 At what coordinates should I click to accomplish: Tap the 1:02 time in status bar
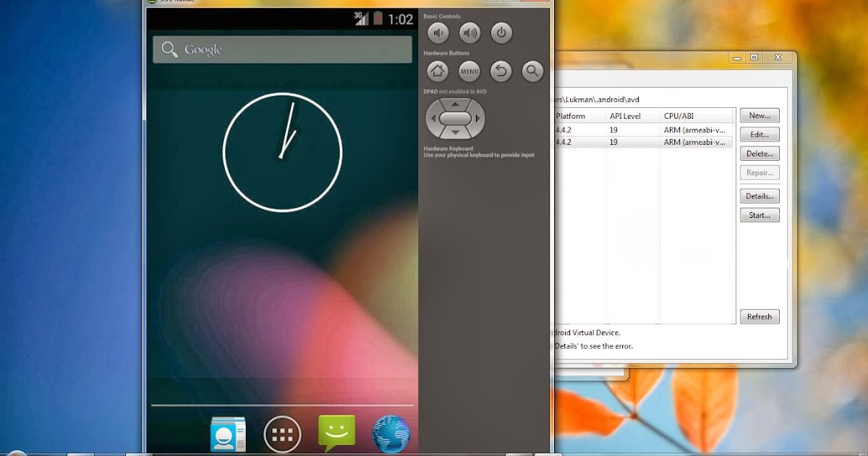(400, 20)
